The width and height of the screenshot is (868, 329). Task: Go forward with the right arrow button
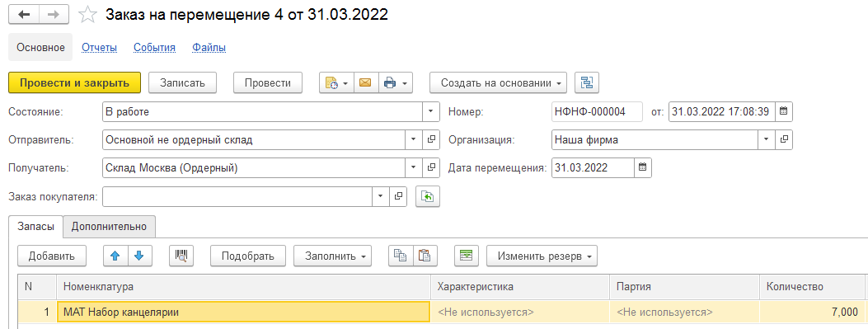pos(54,14)
